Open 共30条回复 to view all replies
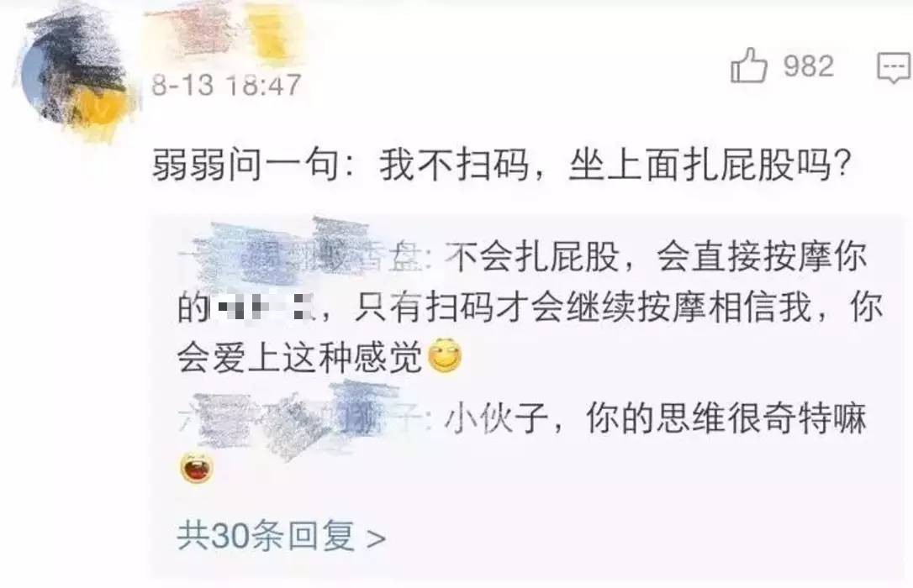The height and width of the screenshot is (588, 913). (282, 536)
